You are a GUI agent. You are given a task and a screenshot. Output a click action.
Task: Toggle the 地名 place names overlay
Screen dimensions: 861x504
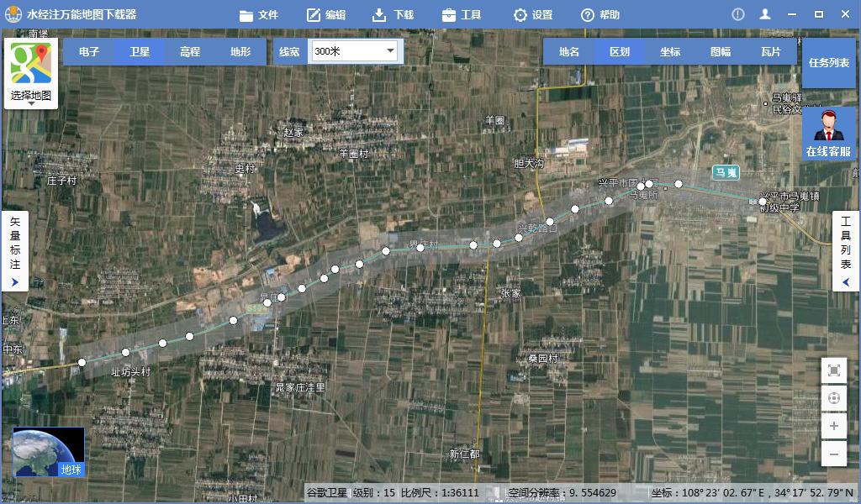569,51
